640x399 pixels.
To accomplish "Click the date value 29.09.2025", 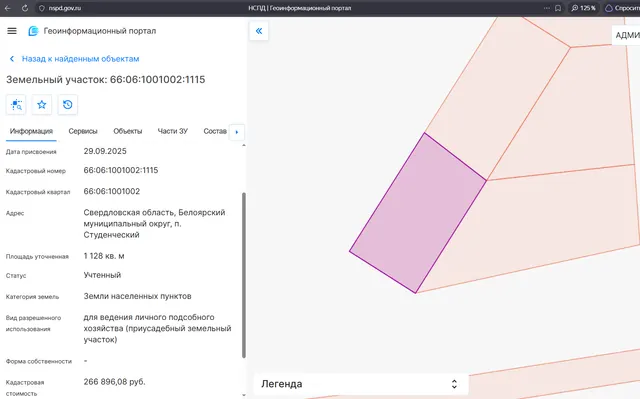I will [105, 151].
